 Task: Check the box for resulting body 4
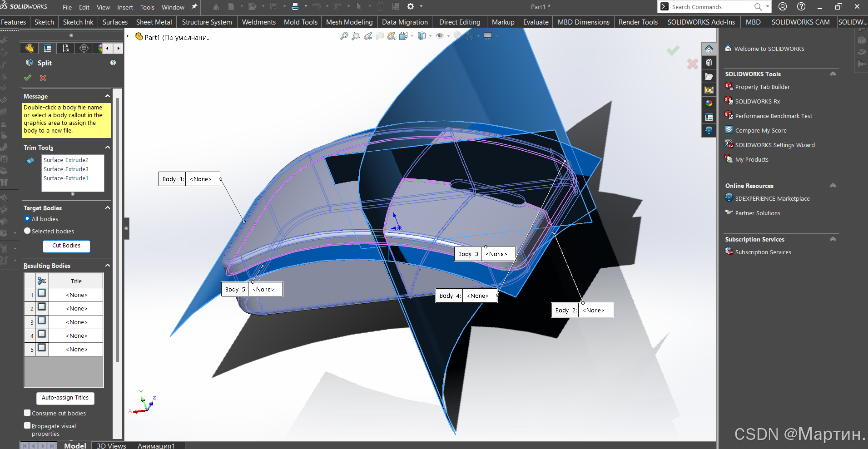(42, 334)
